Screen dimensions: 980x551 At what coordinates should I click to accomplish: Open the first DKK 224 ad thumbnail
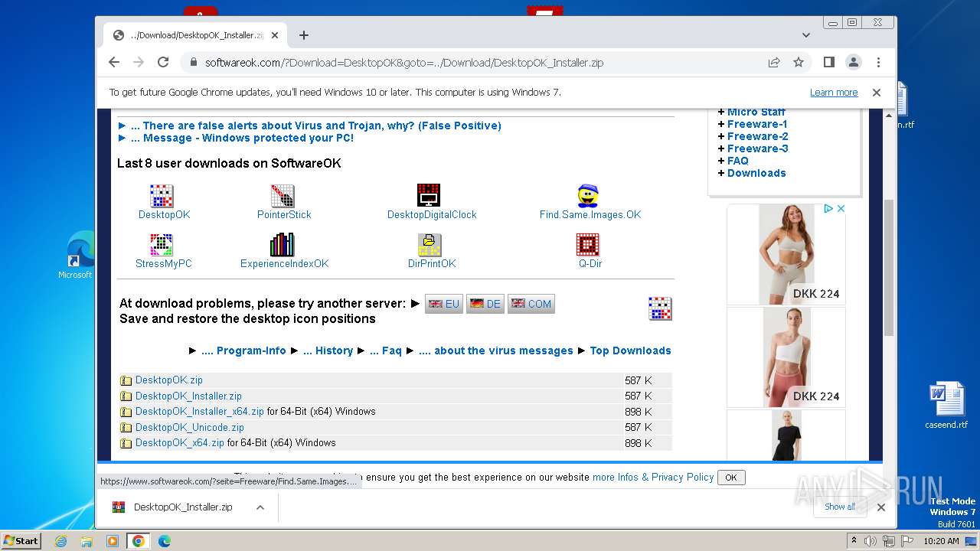pyautogui.click(x=786, y=254)
